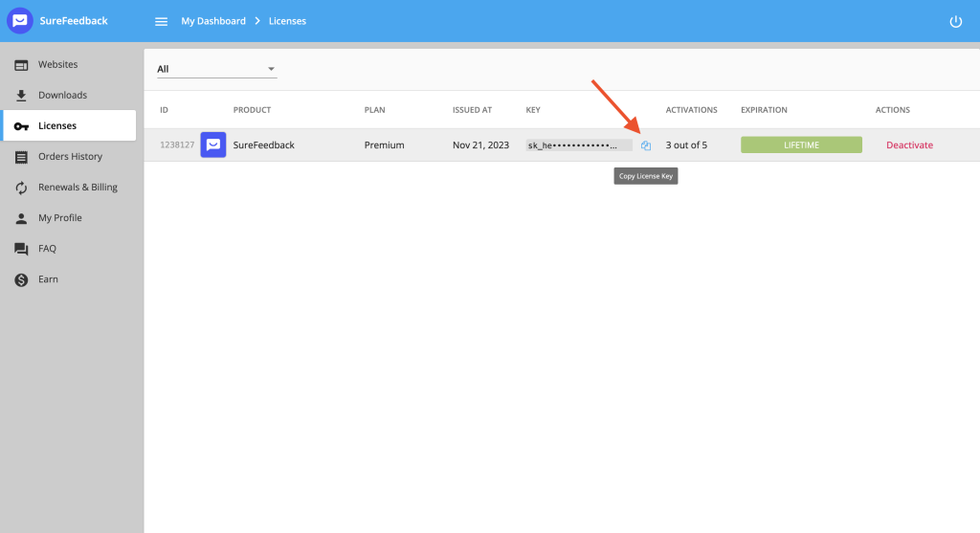
Task: Open Orders History in the sidebar
Action: (69, 156)
